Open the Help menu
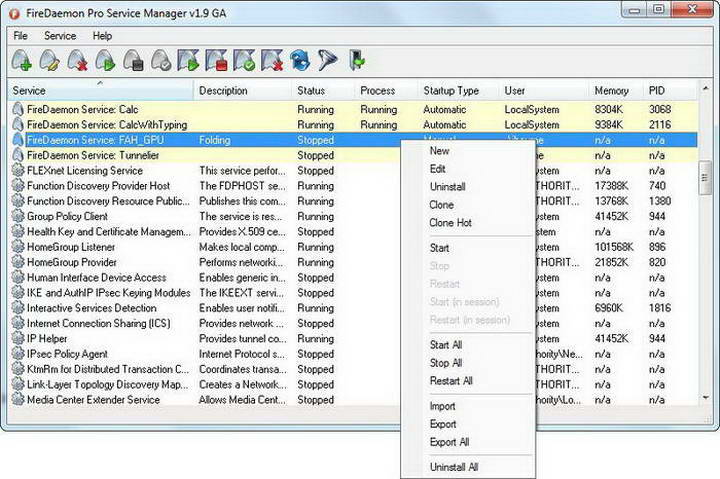720x479 pixels. pyautogui.click(x=102, y=36)
